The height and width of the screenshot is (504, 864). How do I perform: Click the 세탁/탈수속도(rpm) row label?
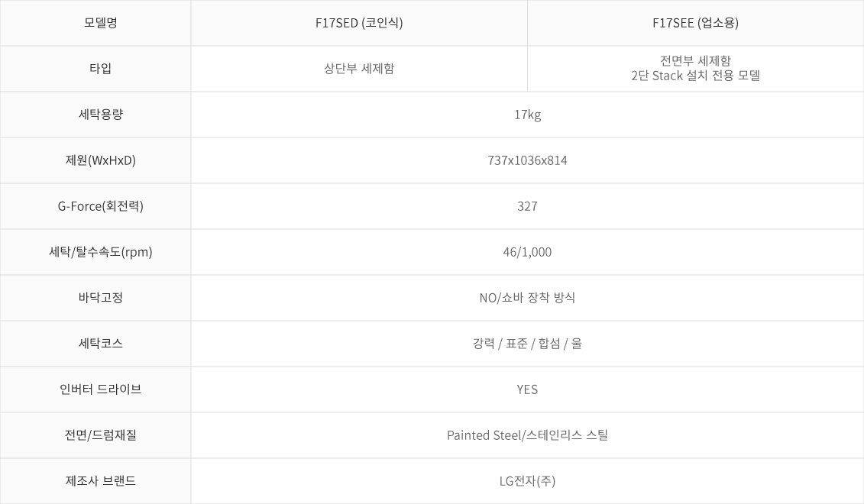(100, 252)
